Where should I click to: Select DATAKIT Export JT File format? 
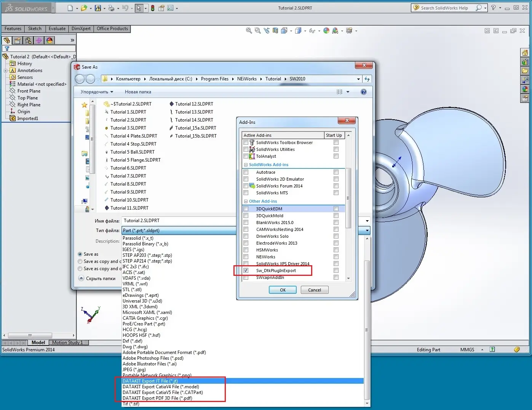pos(243,381)
